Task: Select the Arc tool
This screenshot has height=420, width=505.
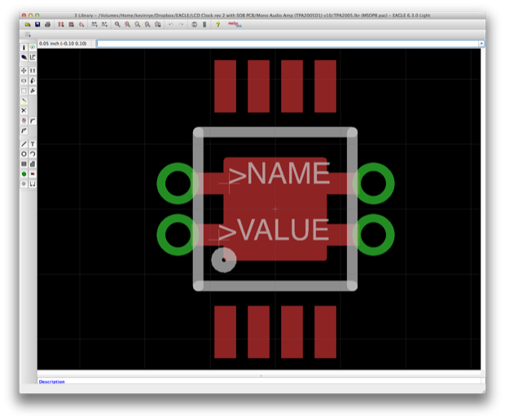Action: point(33,154)
